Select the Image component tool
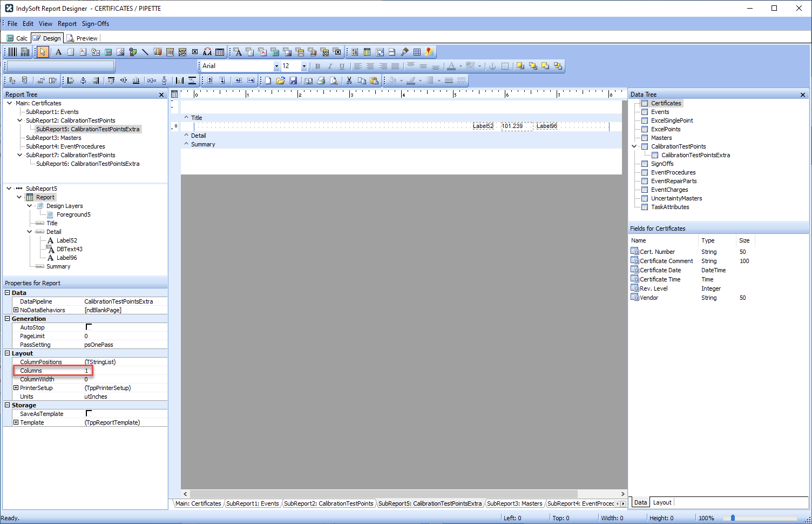 pyautogui.click(x=120, y=52)
